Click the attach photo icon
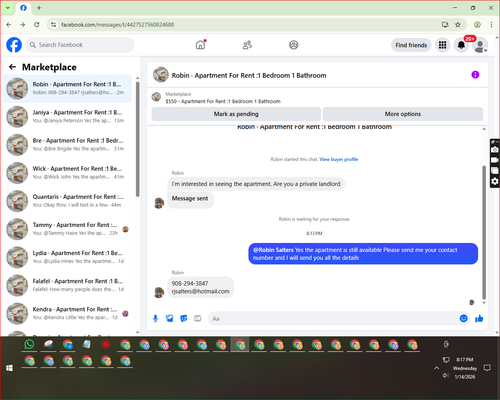 (170, 319)
